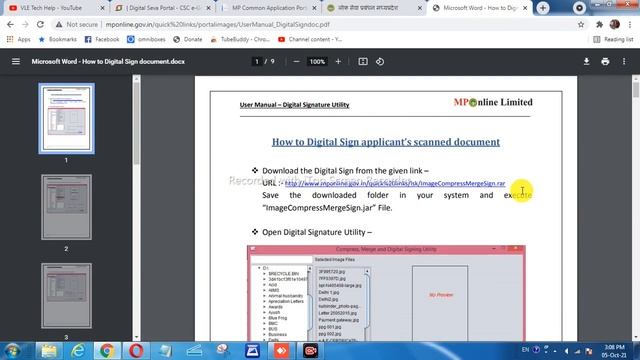Image resolution: width=640 pixels, height=360 pixels.
Task: Click the Not secure warning icon
Action: point(59,24)
